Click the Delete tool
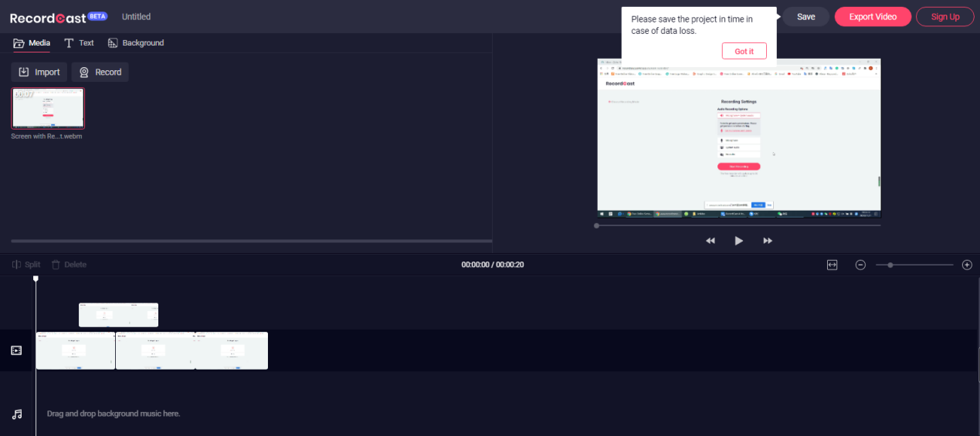The height and width of the screenshot is (436, 980). (69, 265)
